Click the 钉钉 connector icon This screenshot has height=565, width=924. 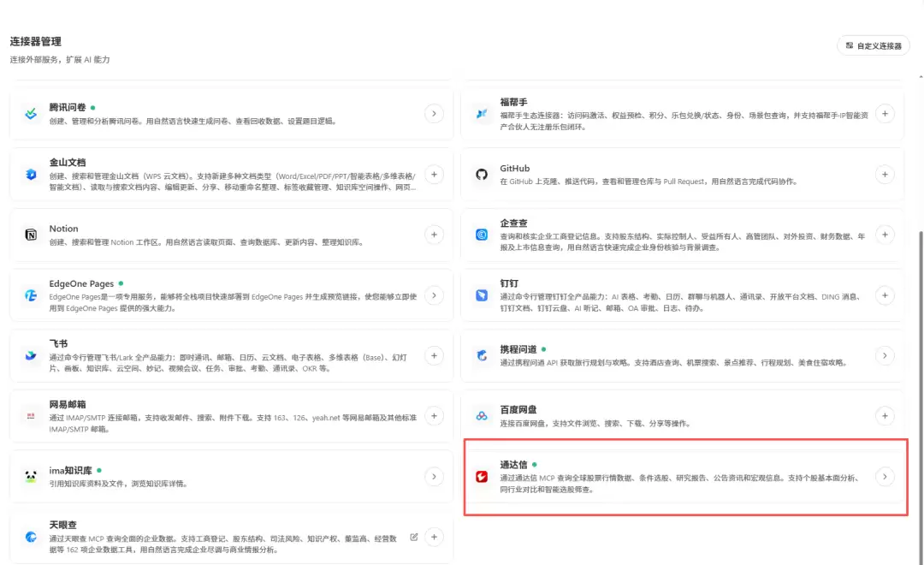pos(482,295)
